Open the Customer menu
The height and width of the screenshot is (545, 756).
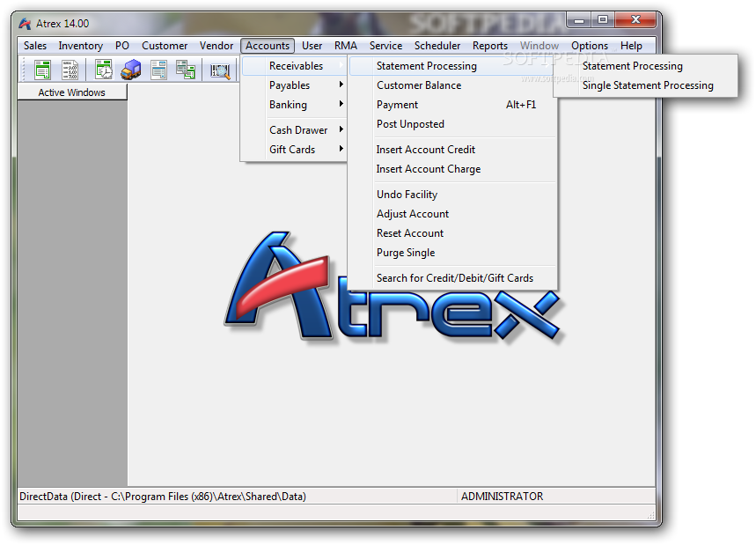pos(165,46)
